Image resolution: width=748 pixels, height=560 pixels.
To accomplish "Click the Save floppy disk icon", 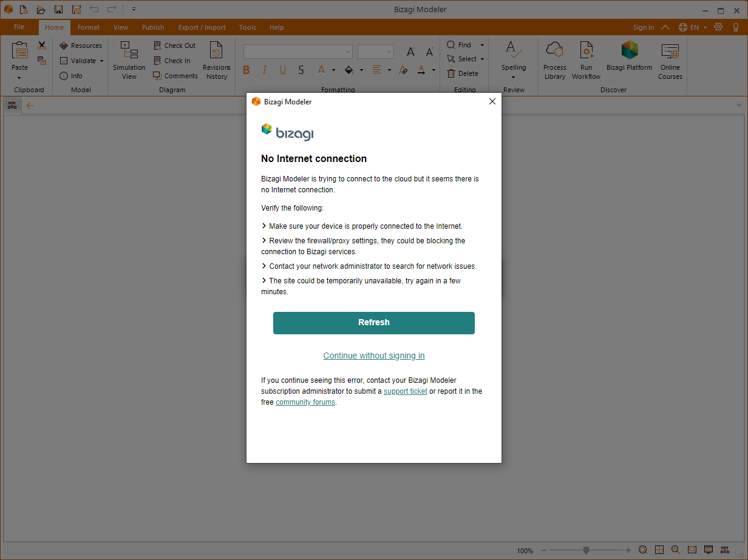I will coord(58,10).
